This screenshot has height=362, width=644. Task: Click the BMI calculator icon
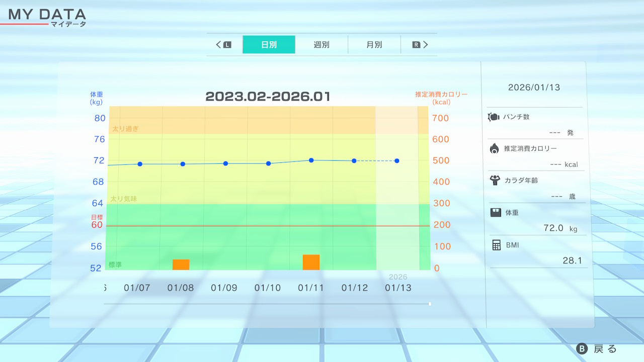tap(496, 245)
